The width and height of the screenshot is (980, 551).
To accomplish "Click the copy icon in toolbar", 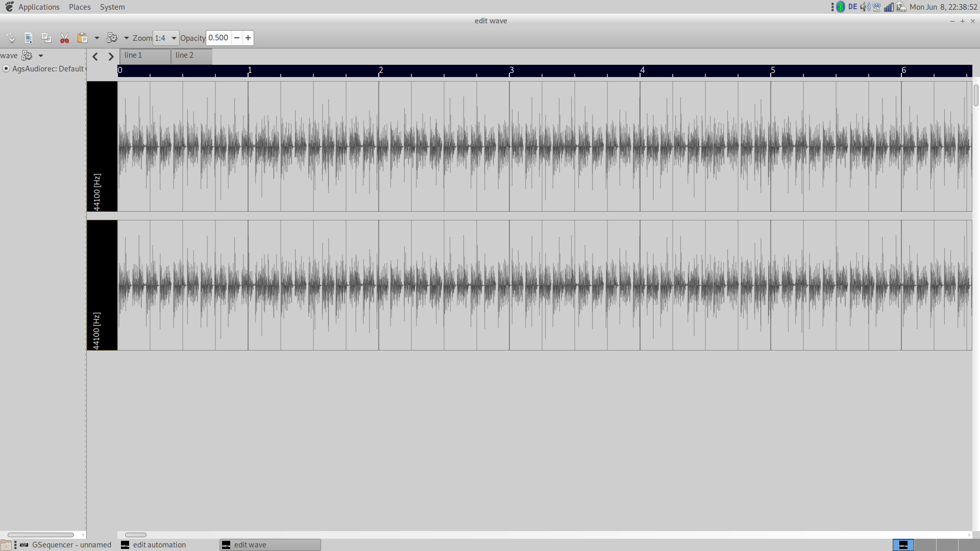I will pyautogui.click(x=46, y=38).
